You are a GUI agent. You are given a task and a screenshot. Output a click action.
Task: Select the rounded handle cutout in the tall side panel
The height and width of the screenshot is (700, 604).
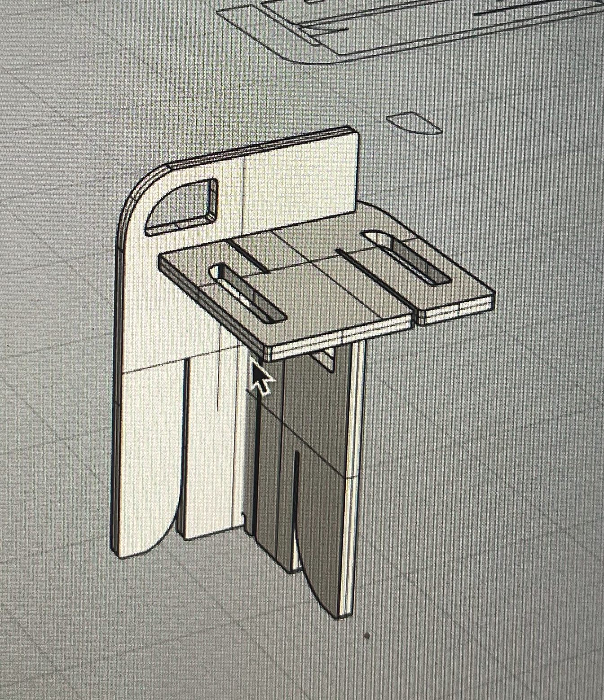[x=181, y=207]
